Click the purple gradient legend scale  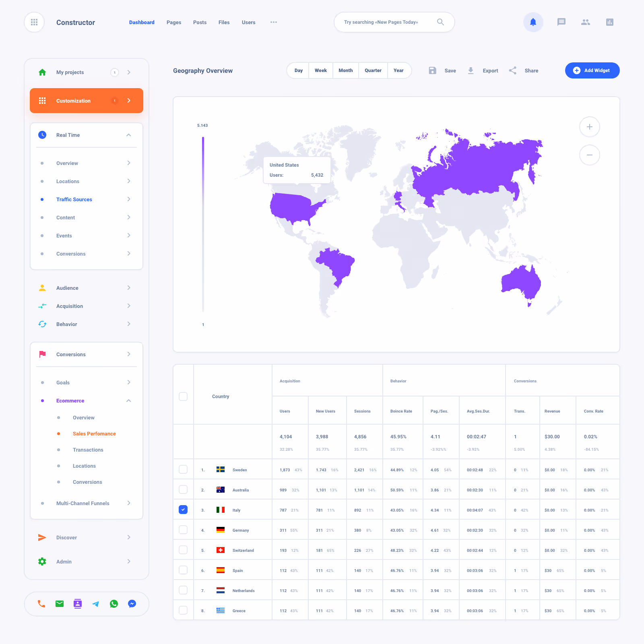203,225
